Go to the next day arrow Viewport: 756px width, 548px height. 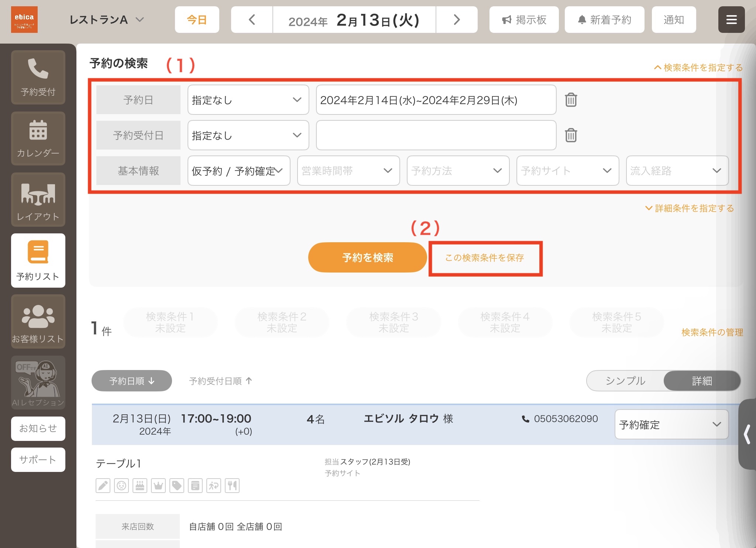tap(457, 20)
